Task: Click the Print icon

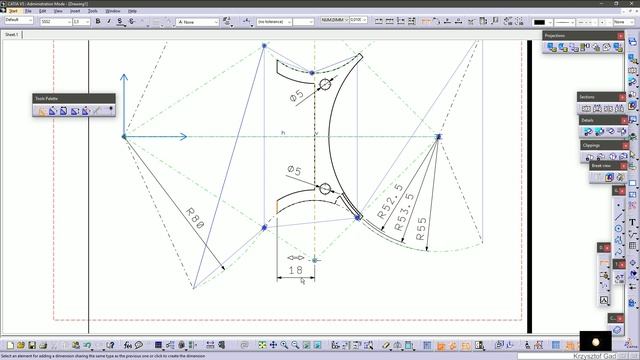Action: click(43, 345)
